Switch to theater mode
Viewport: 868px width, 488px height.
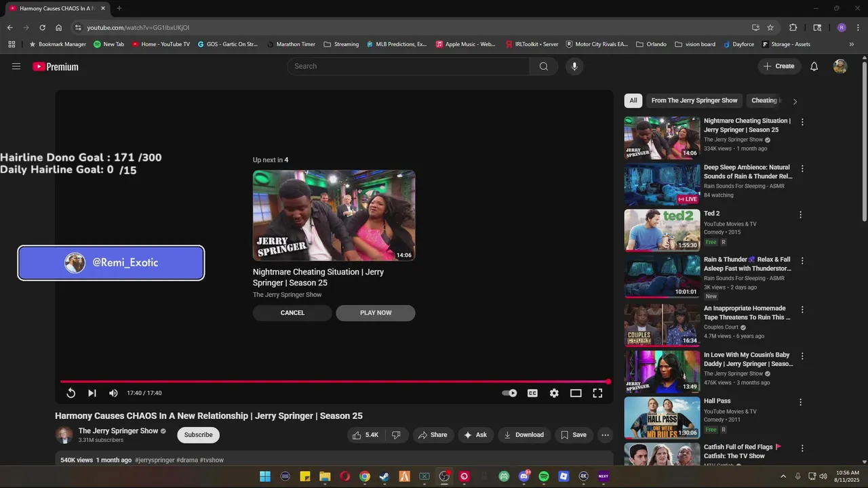tap(576, 393)
